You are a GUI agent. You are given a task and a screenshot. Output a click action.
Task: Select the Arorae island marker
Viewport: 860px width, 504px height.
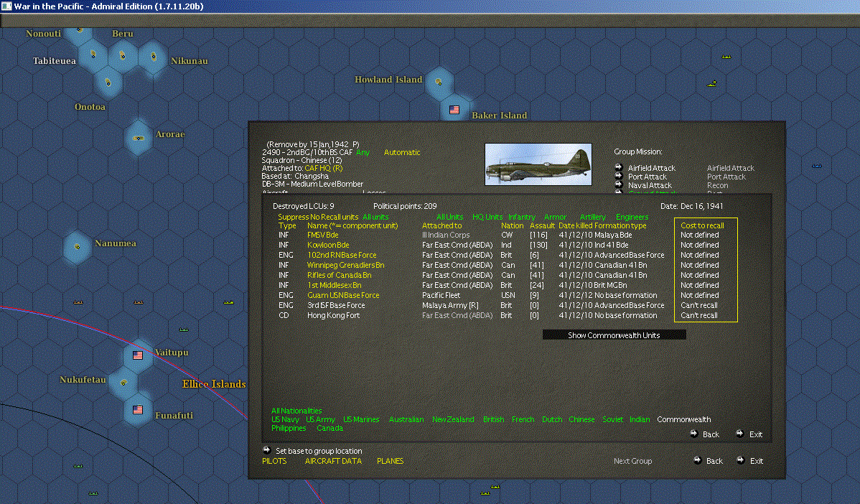(x=139, y=138)
